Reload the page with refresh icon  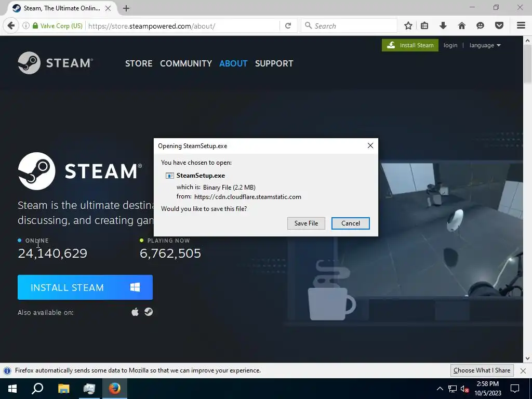click(288, 26)
